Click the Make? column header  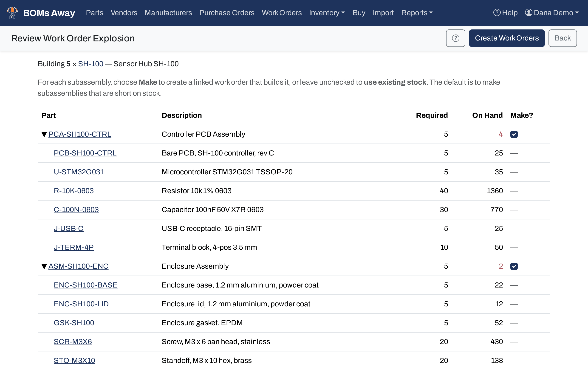pyautogui.click(x=521, y=115)
